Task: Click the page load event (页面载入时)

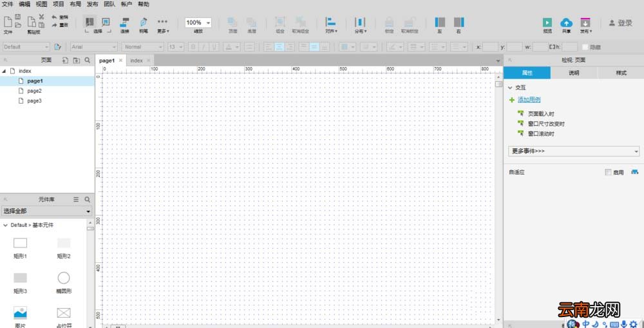Action: (541, 114)
